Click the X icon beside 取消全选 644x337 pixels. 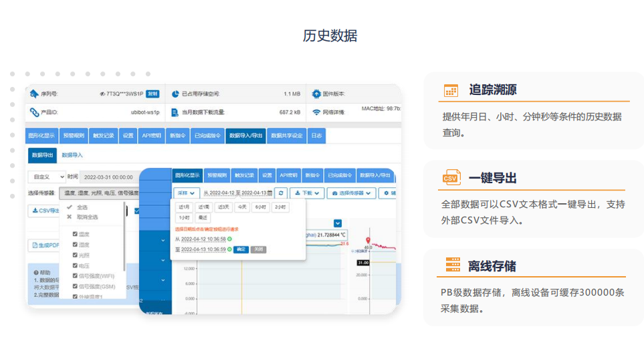pos(69,217)
